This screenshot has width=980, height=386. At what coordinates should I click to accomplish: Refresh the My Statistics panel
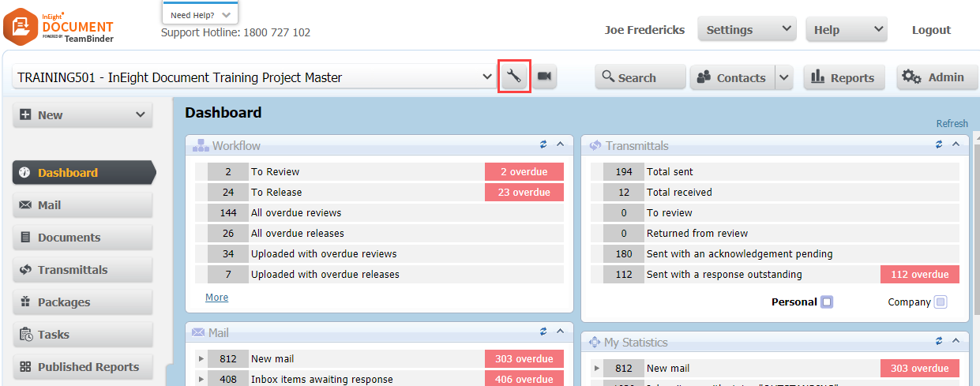[939, 341]
